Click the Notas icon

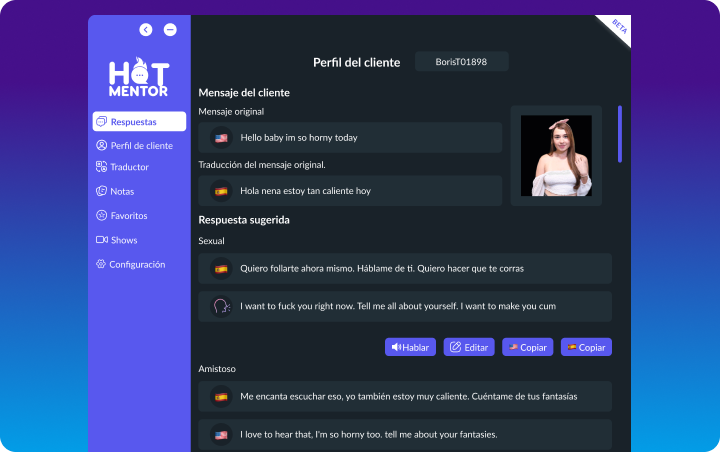[101, 191]
